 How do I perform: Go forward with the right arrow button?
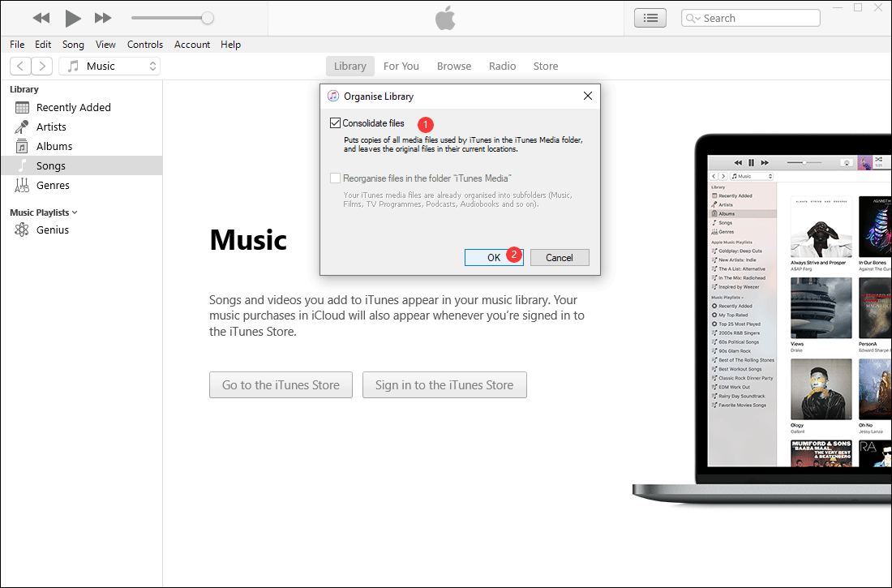42,66
